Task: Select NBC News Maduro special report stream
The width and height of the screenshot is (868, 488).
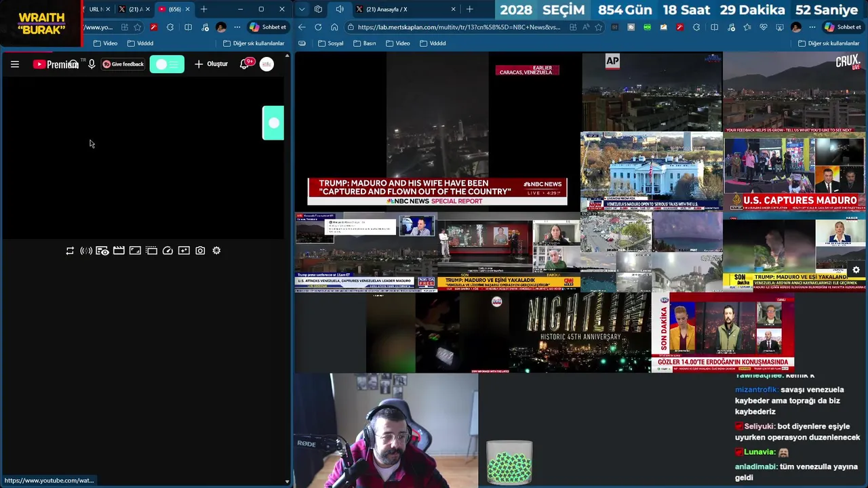Action: (x=437, y=131)
